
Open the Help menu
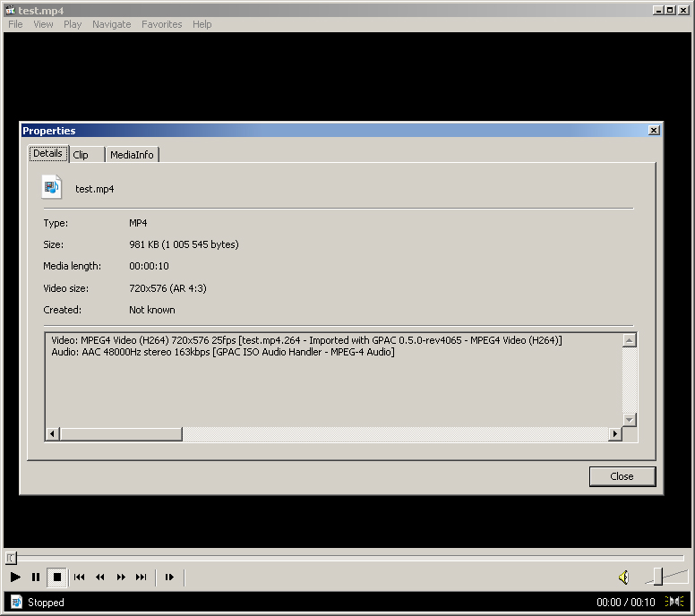click(202, 24)
